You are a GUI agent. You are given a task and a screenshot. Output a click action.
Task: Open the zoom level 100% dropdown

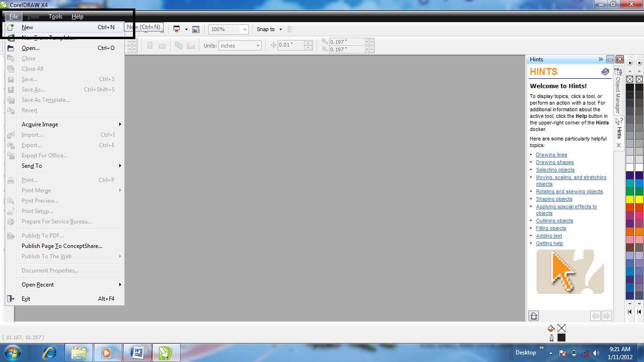coord(244,29)
